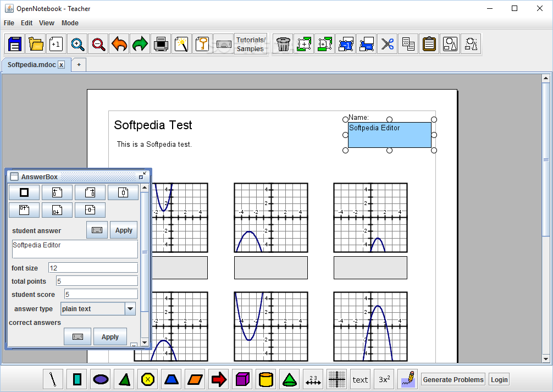Click the main vertical scrollbar down arrow
The image size is (553, 392).
coord(546,359)
